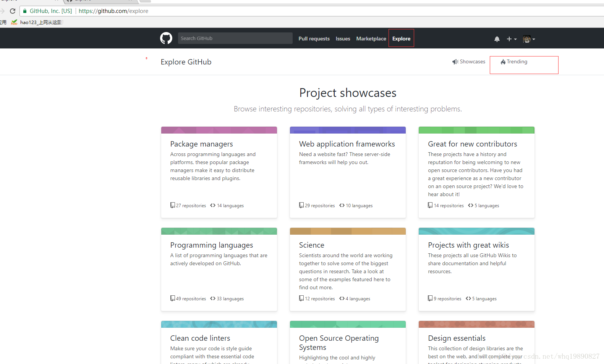Click the Project showcases title
Viewport: 604px width, 364px height.
348,93
